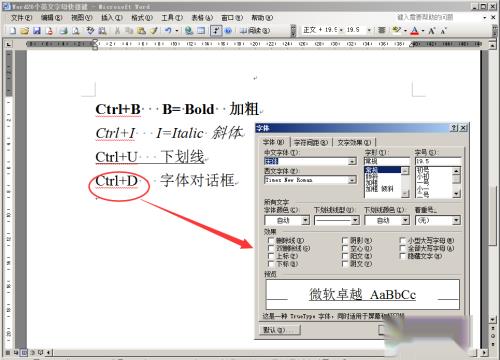Click the 默认(D)... button
Screen dimensions: 500x360
280,330
